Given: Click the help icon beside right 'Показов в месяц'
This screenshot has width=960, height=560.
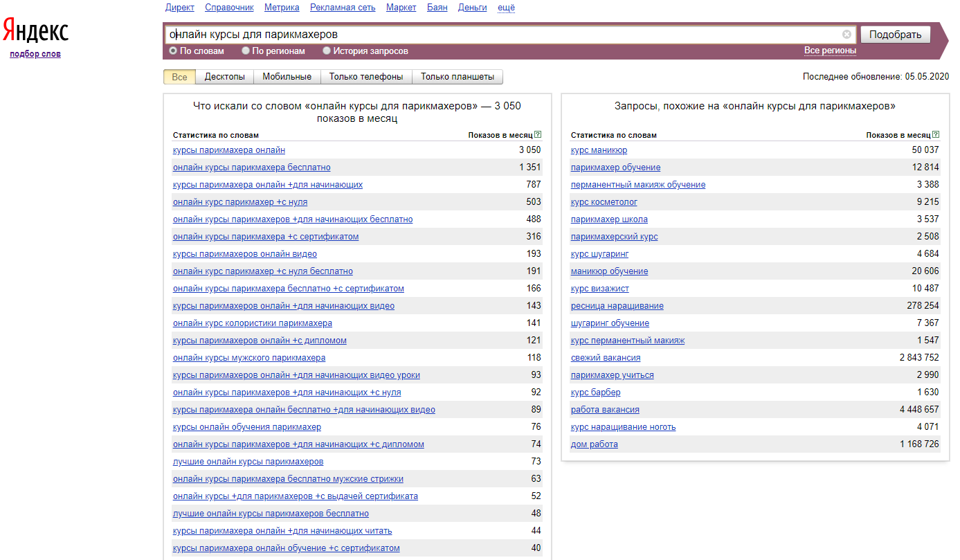Looking at the screenshot, I should (936, 135).
